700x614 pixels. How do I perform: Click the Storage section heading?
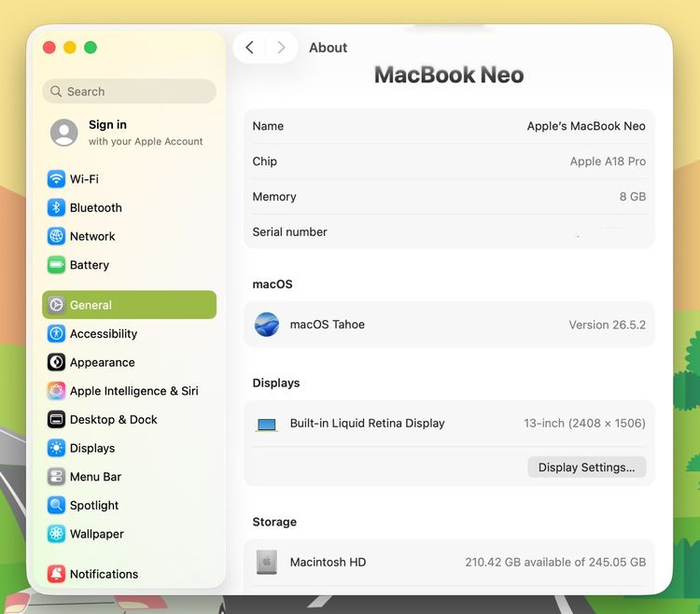274,522
